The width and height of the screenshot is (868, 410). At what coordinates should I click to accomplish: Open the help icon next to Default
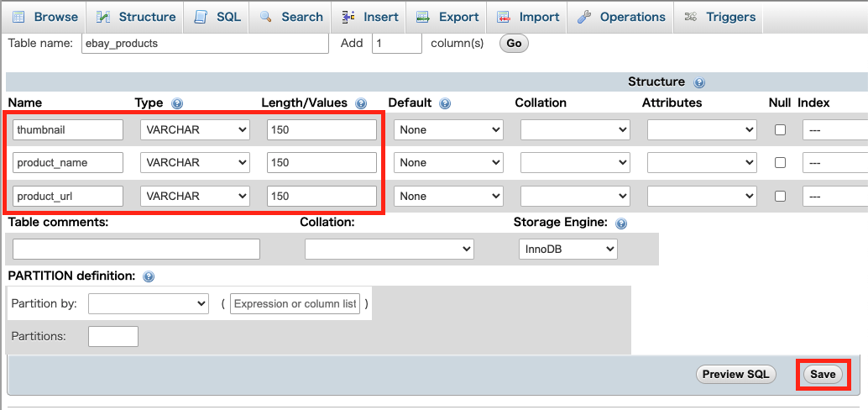(x=445, y=103)
